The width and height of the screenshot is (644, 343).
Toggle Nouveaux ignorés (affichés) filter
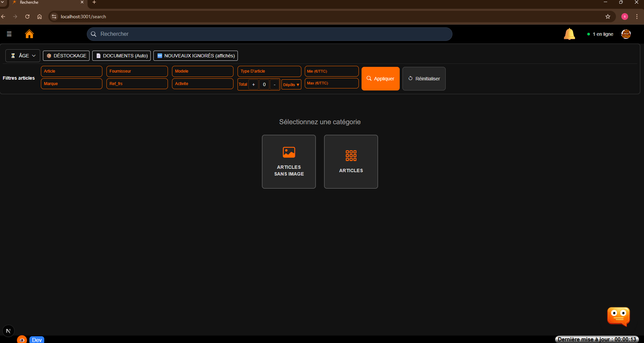click(196, 56)
